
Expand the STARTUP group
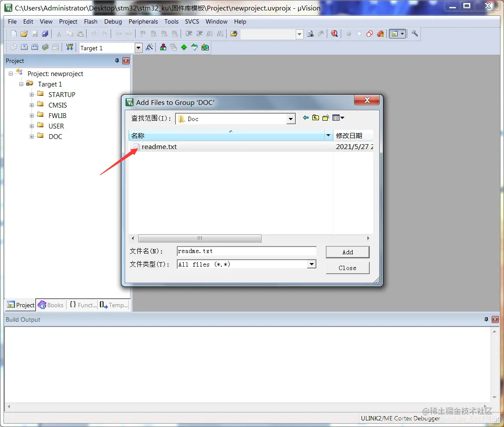31,95
